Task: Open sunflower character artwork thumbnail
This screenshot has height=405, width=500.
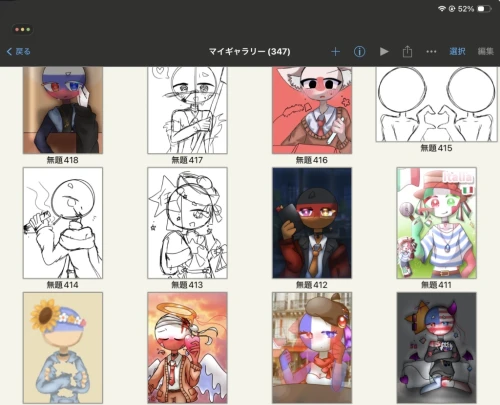Action: [x=63, y=348]
